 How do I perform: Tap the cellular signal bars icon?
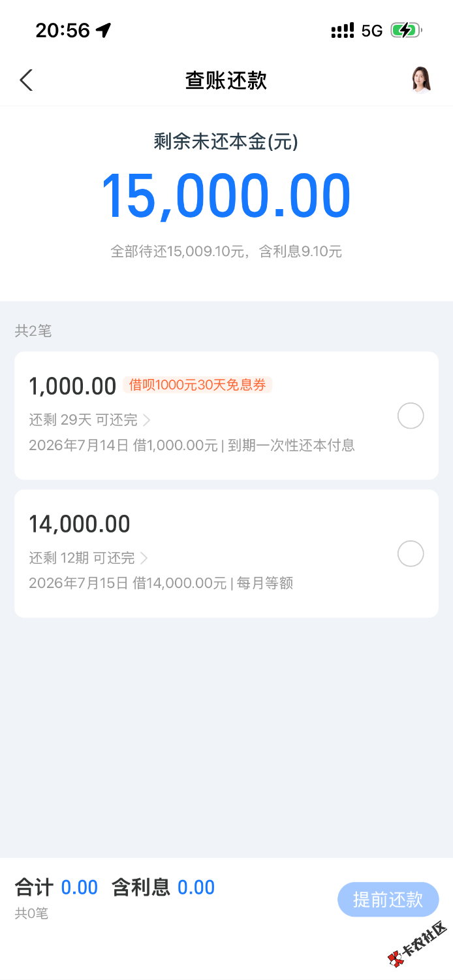343,30
